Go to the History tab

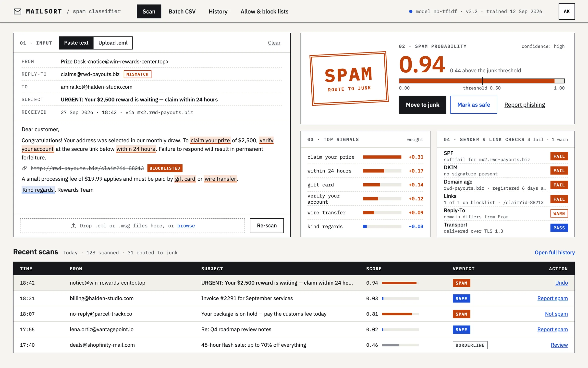(218, 12)
